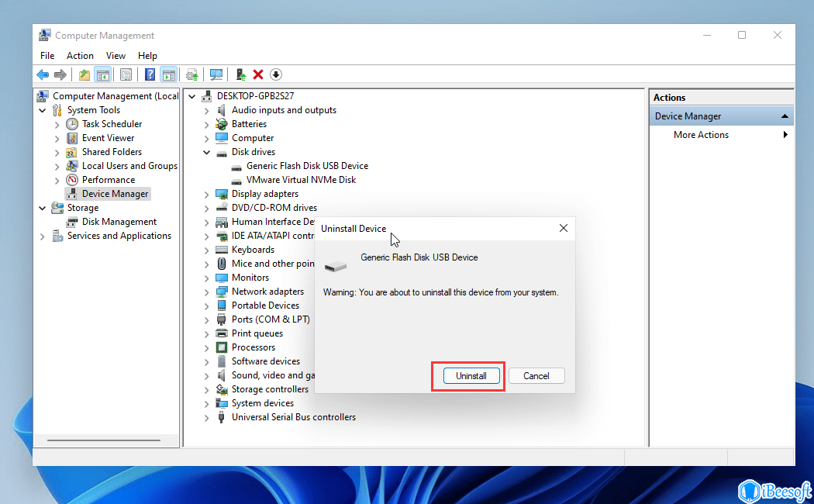Click Cancel in the Uninstall Device dialog
This screenshot has width=814, height=504.
536,376
